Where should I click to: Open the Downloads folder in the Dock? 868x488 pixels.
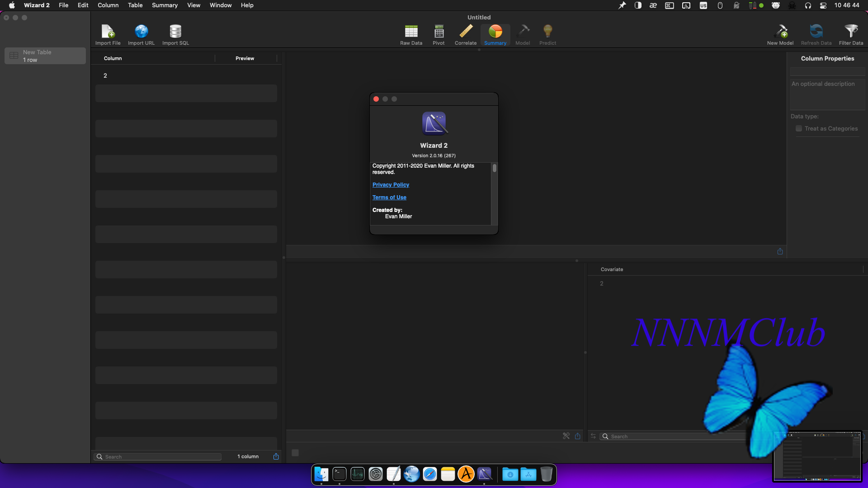click(x=510, y=474)
